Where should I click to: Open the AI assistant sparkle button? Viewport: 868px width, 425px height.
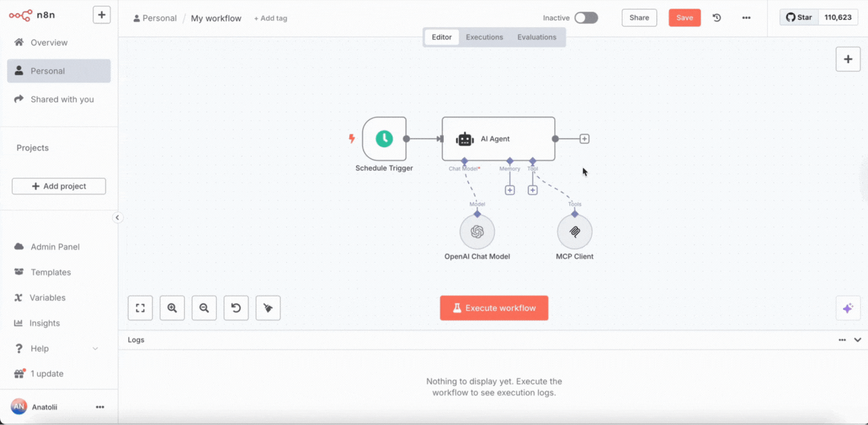[x=848, y=308]
